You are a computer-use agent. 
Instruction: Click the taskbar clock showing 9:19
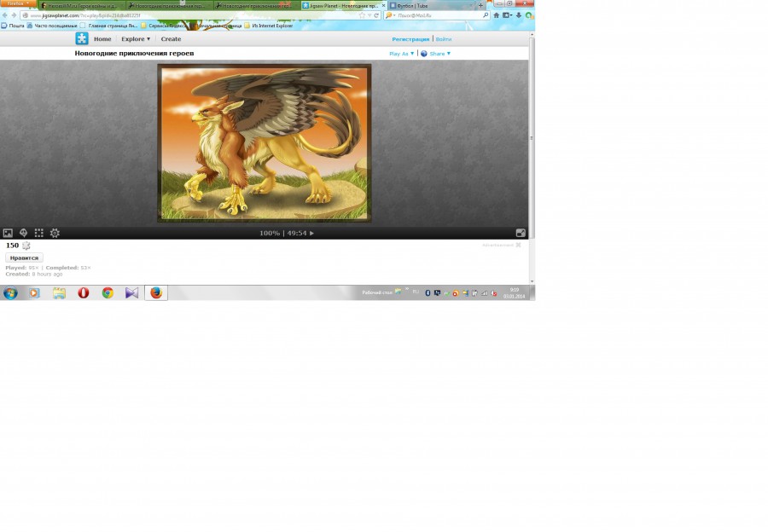514,292
